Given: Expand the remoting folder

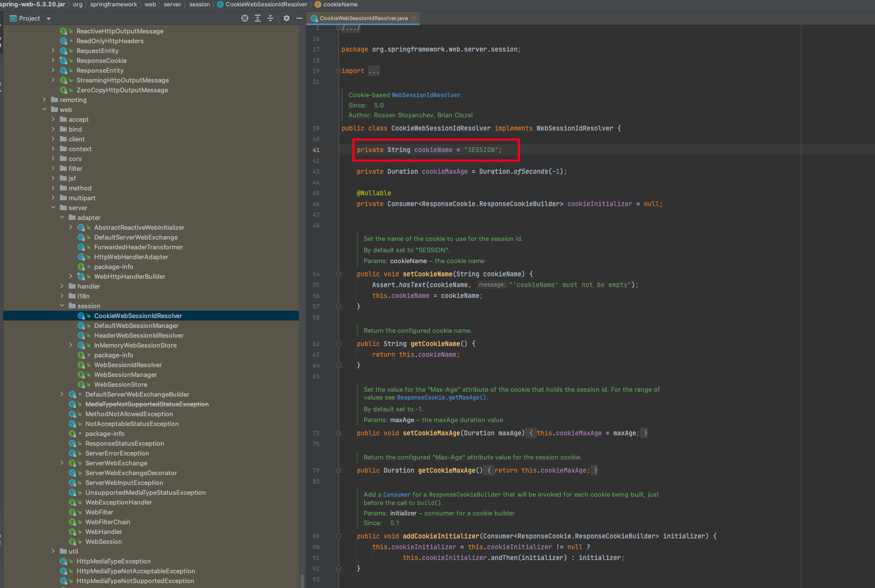Looking at the screenshot, I should tap(44, 100).
